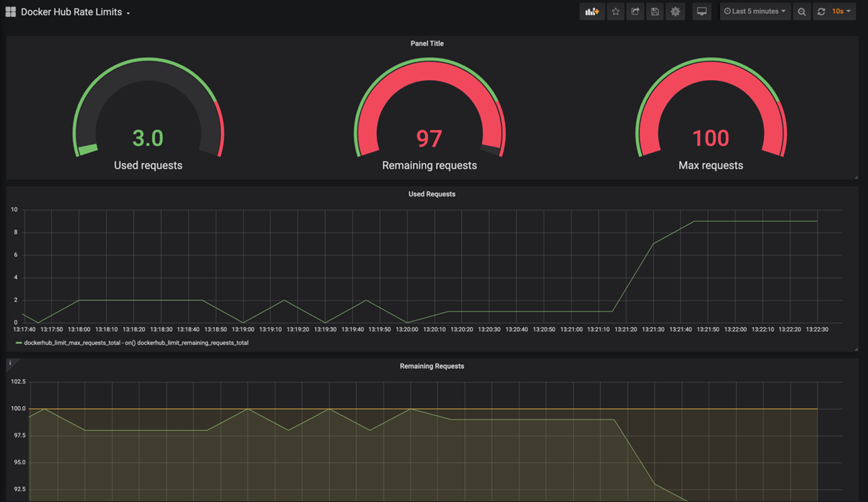Click the Max requests gauge value
The width and height of the screenshot is (868, 502).
pyautogui.click(x=711, y=137)
